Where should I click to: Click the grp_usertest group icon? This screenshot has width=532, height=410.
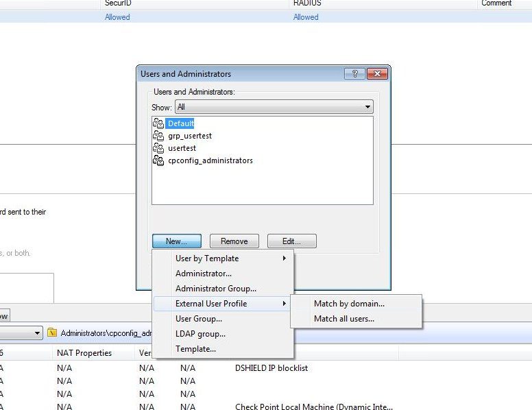(158, 136)
